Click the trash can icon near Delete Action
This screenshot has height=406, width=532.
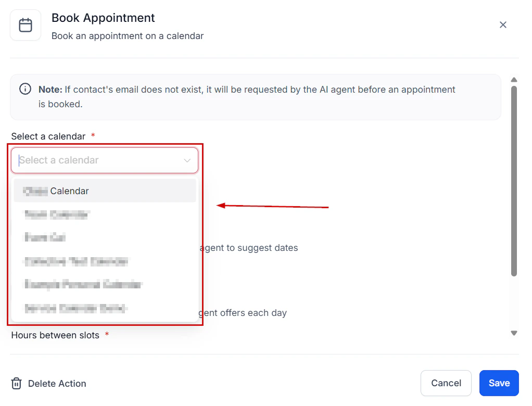pos(16,383)
